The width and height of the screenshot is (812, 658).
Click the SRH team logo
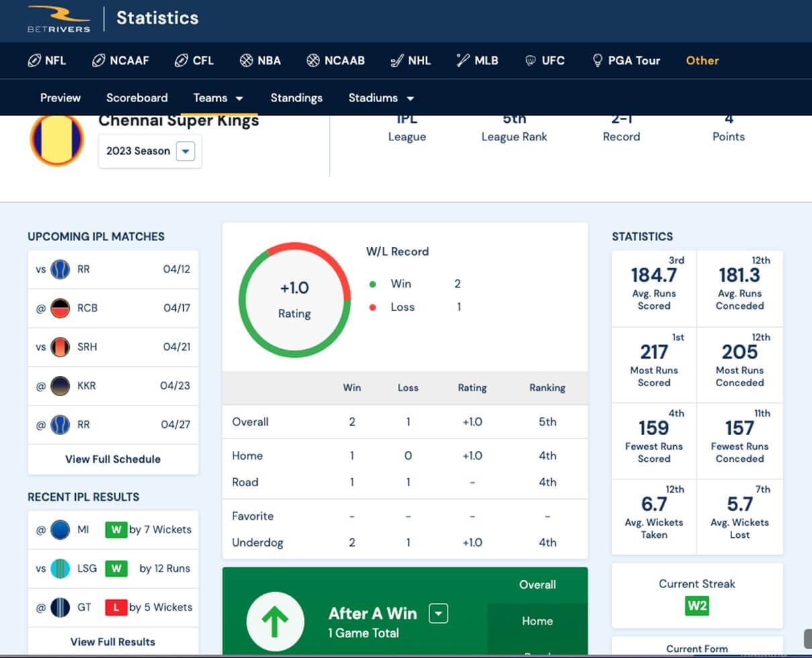pyautogui.click(x=60, y=347)
